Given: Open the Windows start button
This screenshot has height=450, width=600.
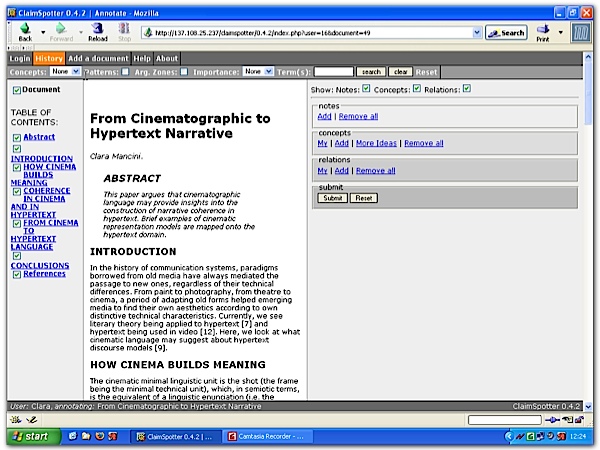Looking at the screenshot, I should (x=34, y=436).
